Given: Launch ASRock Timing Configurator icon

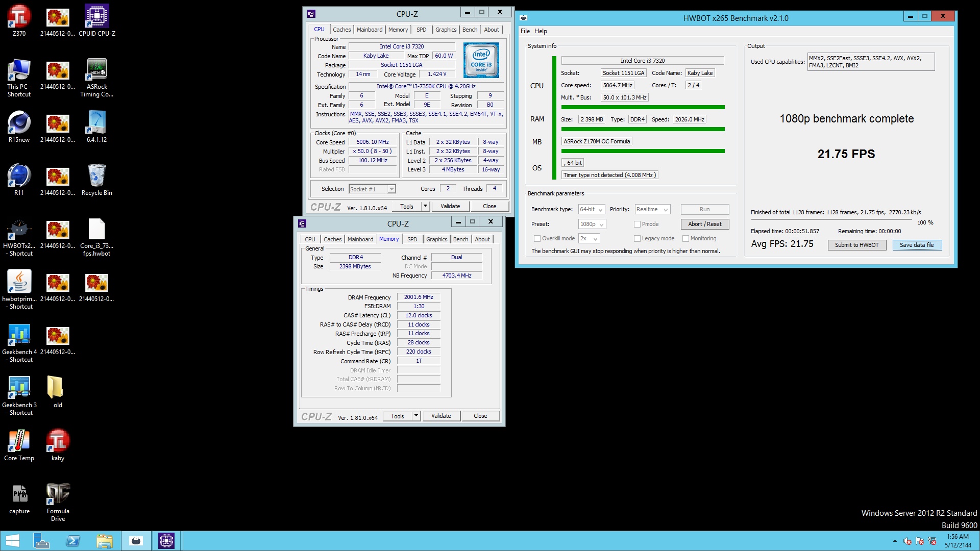Looking at the screenshot, I should [97, 78].
